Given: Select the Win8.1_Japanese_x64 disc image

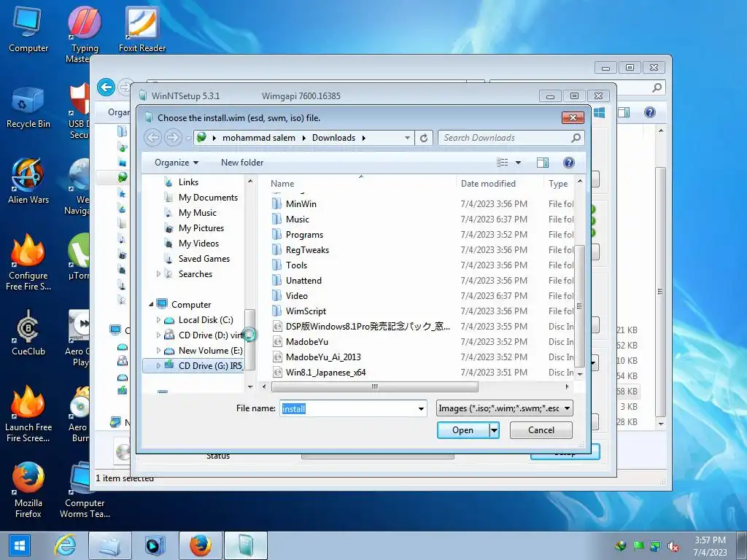Looking at the screenshot, I should coord(325,372).
